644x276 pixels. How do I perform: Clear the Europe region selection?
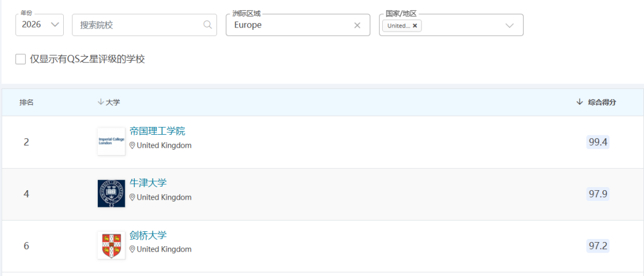(357, 25)
